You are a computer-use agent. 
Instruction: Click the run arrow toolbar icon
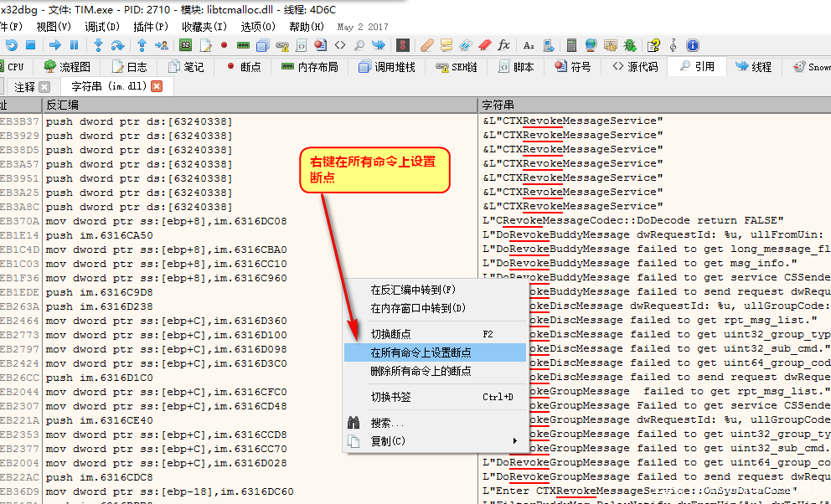[x=54, y=45]
